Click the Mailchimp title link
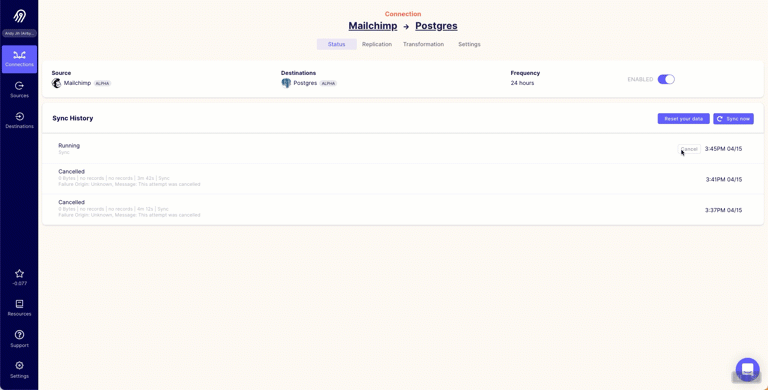The image size is (768, 390). point(373,26)
